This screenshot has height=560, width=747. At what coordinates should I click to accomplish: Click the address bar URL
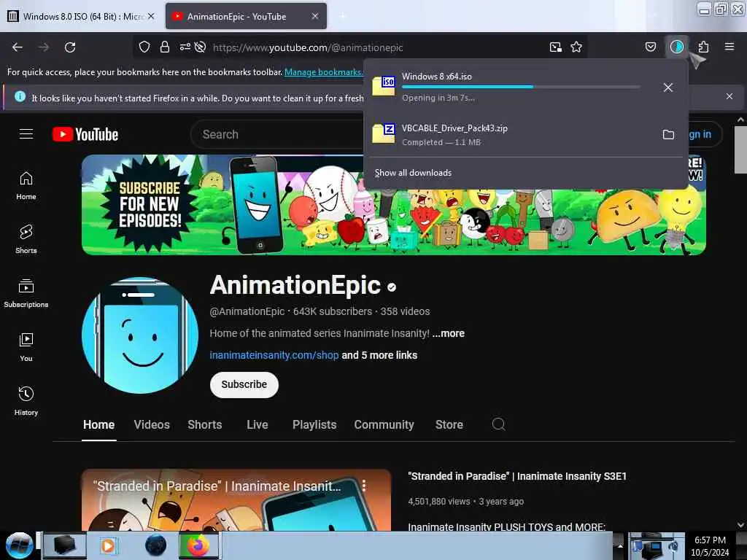coord(308,47)
